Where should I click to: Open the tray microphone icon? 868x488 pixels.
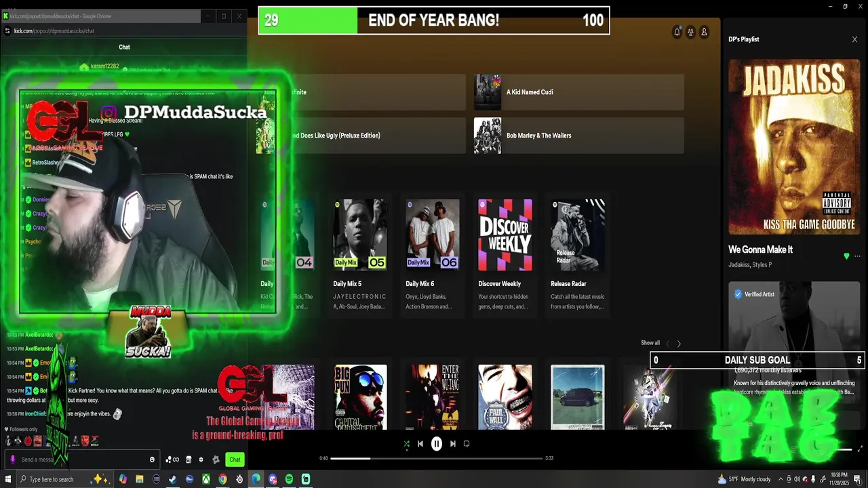pos(813,479)
